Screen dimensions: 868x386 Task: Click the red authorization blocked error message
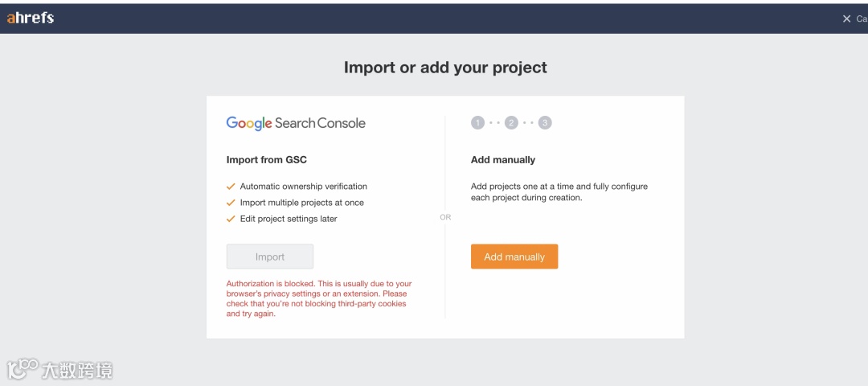point(319,298)
